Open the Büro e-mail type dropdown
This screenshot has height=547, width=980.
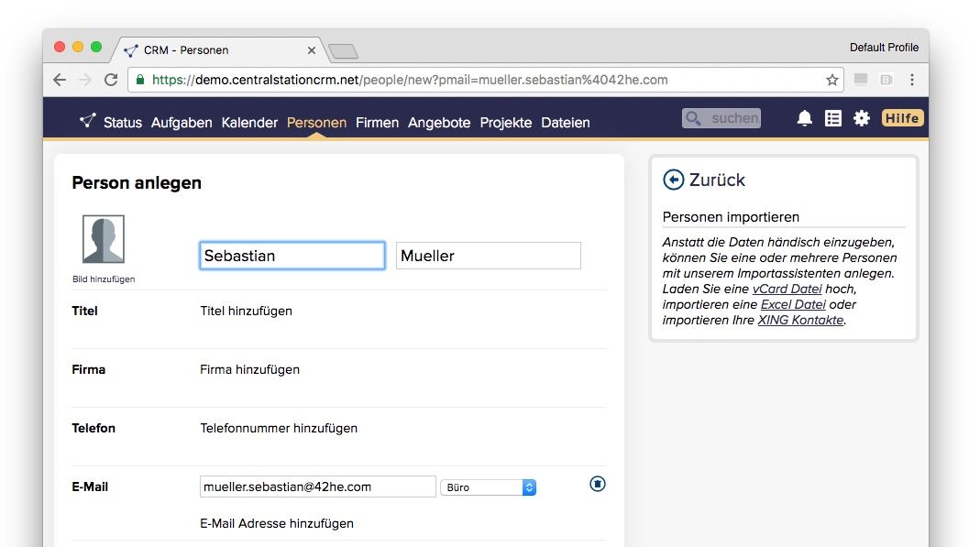488,487
